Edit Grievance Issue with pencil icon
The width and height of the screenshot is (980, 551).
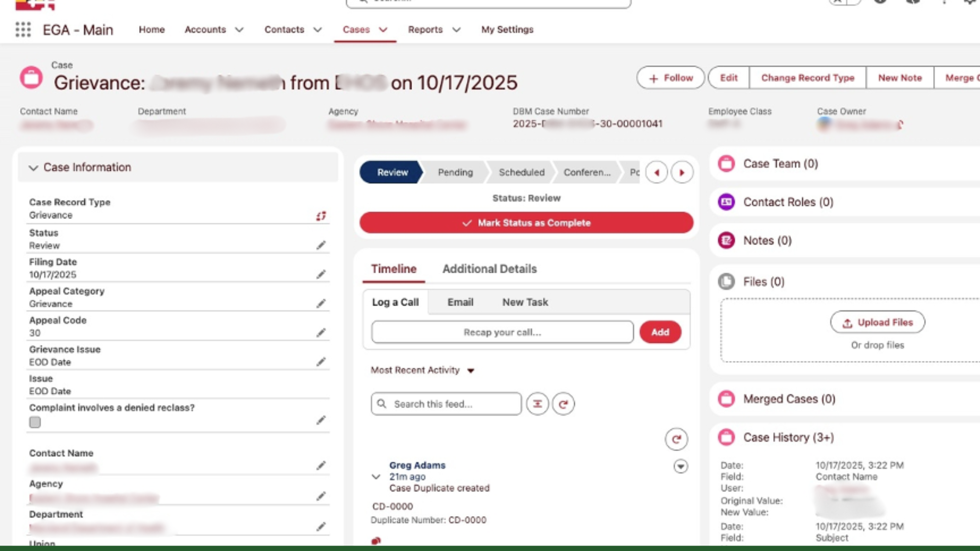point(321,361)
